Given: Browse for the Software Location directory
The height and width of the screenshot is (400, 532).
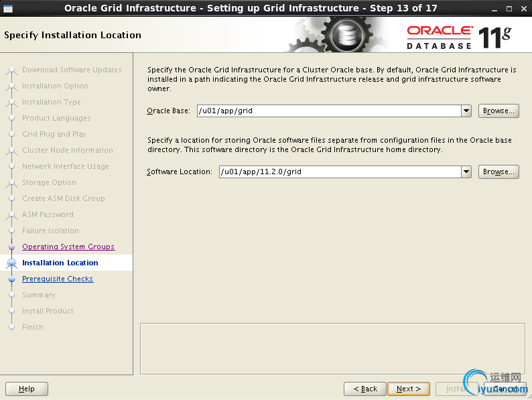Looking at the screenshot, I should point(498,172).
